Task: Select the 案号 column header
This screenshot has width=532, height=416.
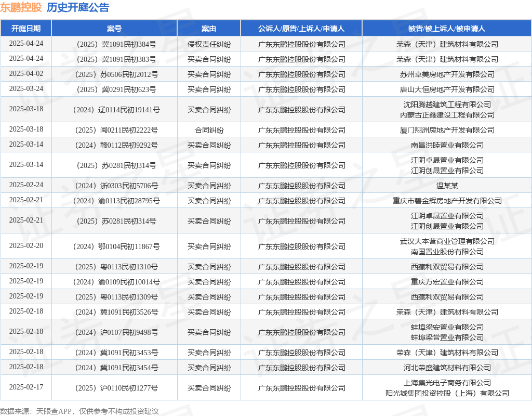Action: pos(114,29)
